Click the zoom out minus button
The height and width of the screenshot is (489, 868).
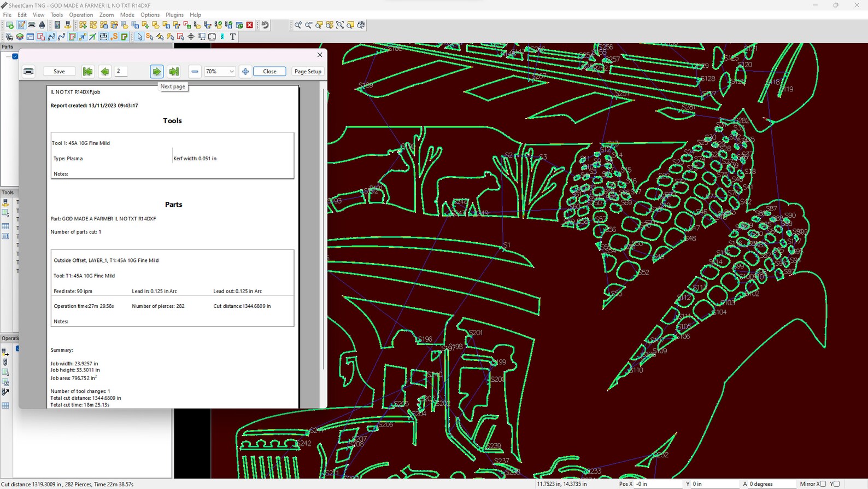195,72
